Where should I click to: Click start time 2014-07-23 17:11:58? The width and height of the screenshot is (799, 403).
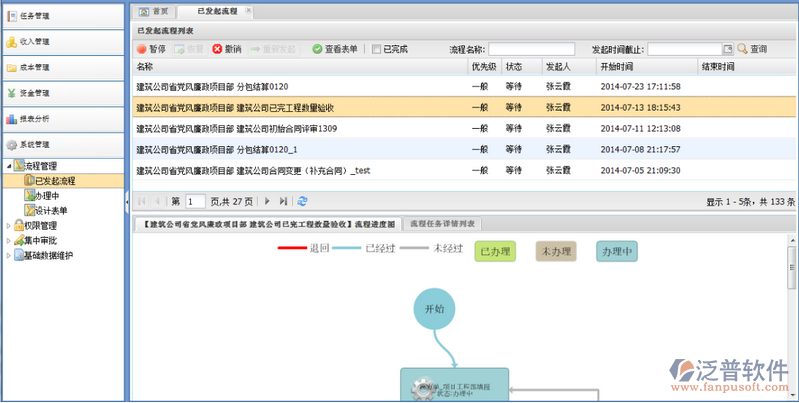641,87
